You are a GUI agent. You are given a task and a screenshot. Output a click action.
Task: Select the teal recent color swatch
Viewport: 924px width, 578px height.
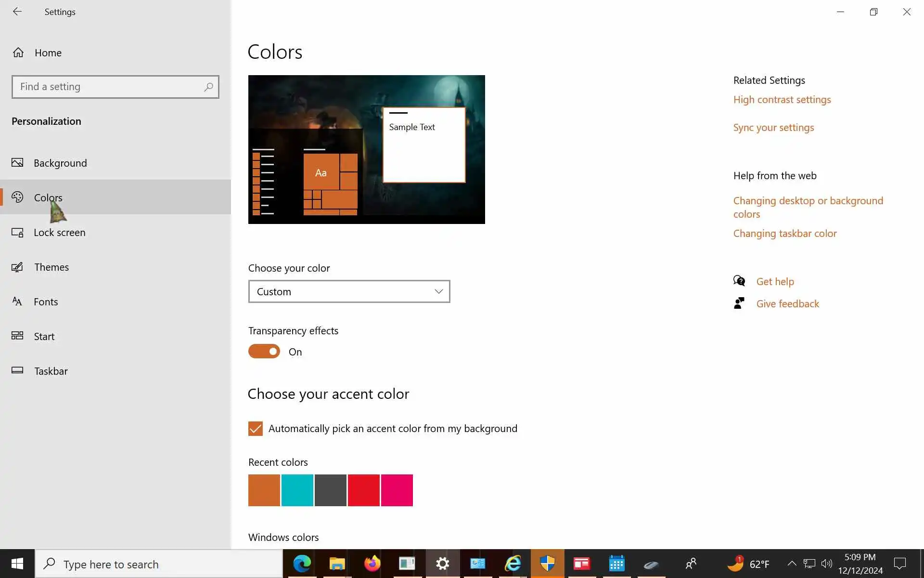pos(297,490)
